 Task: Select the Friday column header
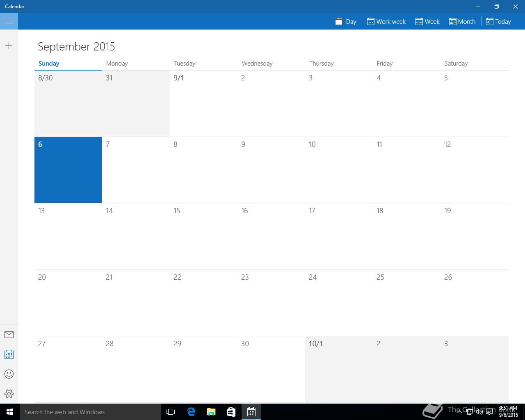pos(385,64)
